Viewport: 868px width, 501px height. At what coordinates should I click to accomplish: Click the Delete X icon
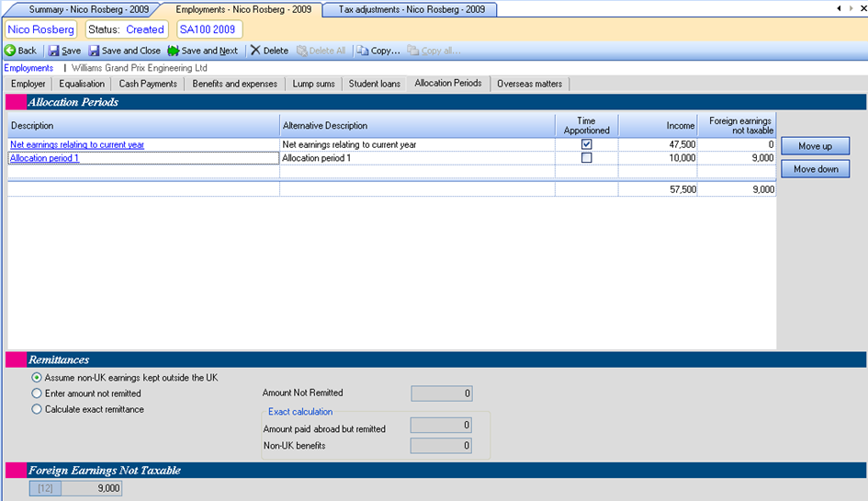[255, 51]
